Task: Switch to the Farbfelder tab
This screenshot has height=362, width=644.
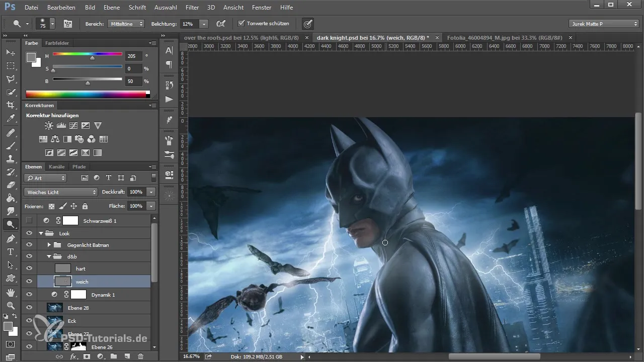Action: (57, 43)
